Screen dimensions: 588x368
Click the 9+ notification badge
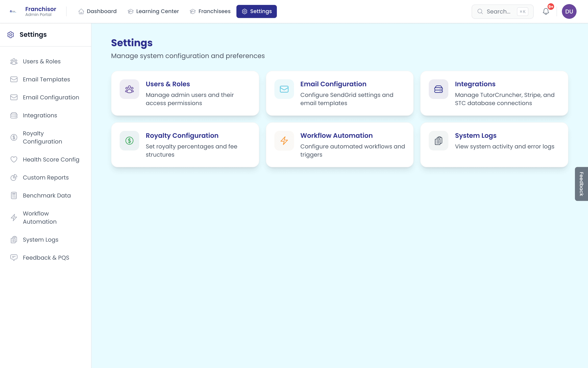551,7
